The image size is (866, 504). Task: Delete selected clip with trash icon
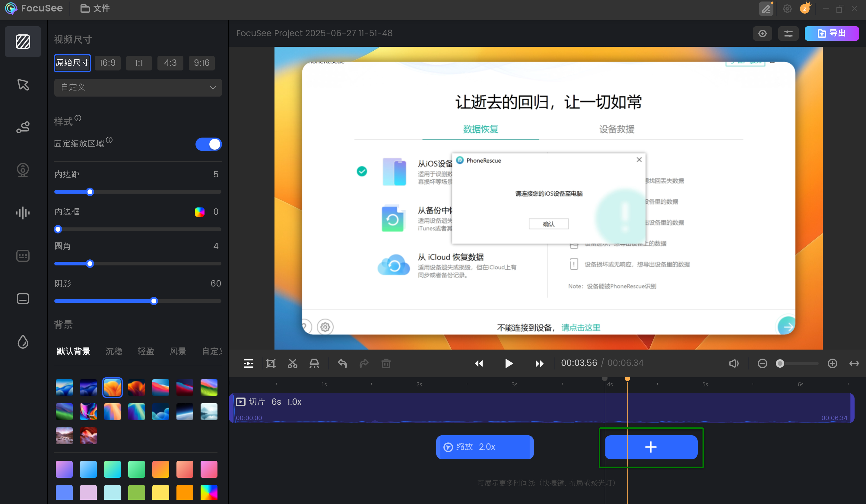click(386, 363)
